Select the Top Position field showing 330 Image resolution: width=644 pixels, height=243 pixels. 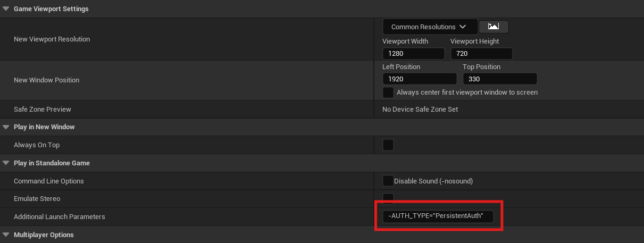click(499, 79)
